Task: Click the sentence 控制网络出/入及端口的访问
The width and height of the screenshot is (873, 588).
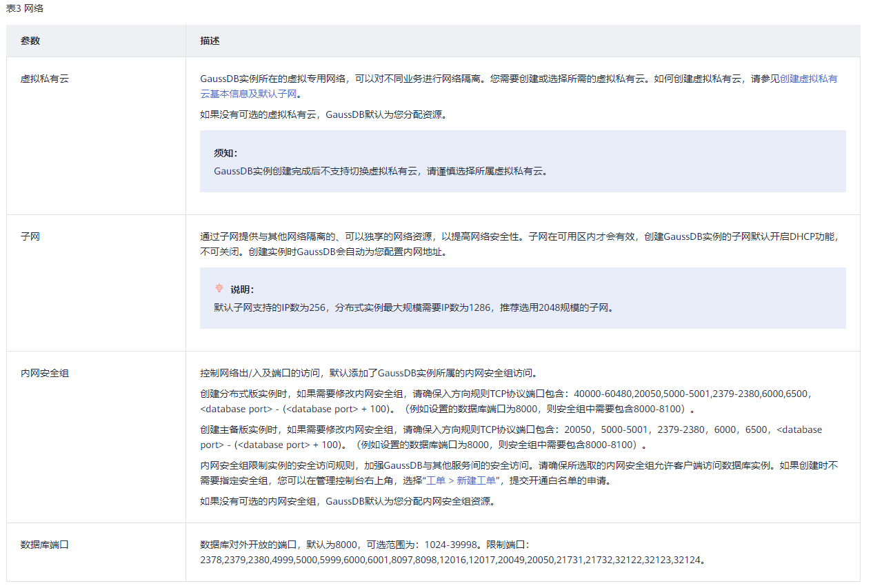Action: point(368,373)
